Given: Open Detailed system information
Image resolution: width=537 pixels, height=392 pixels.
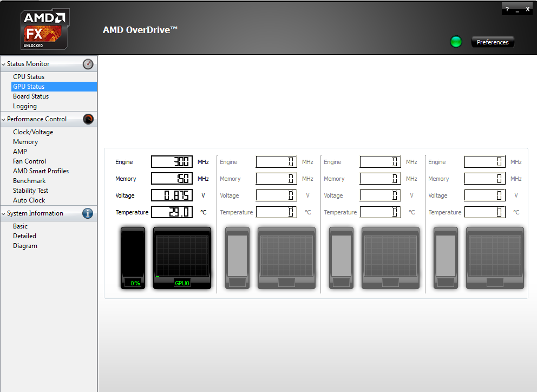Looking at the screenshot, I should point(25,236).
